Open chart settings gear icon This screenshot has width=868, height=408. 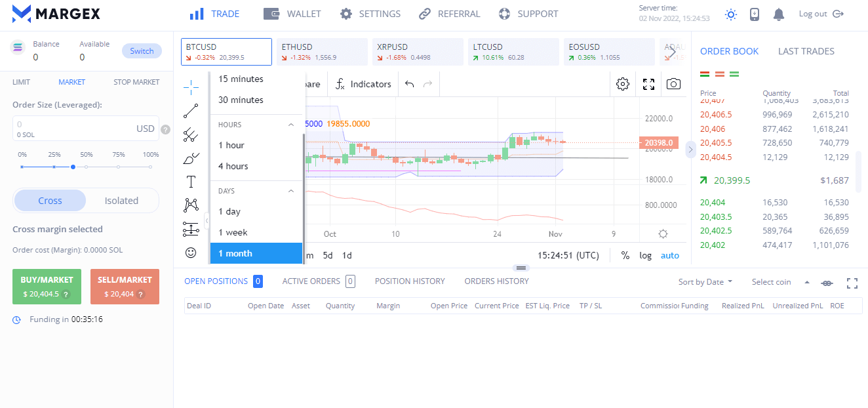[x=623, y=84]
